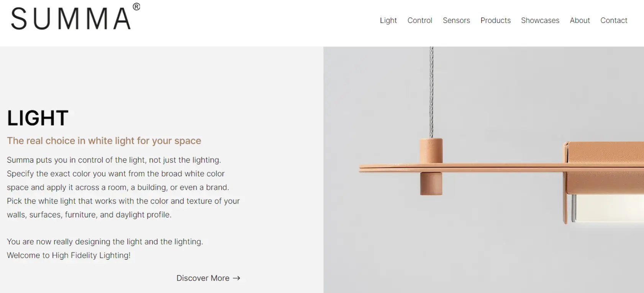The height and width of the screenshot is (293, 644).
Task: Follow the Discover More link
Action: [203, 278]
